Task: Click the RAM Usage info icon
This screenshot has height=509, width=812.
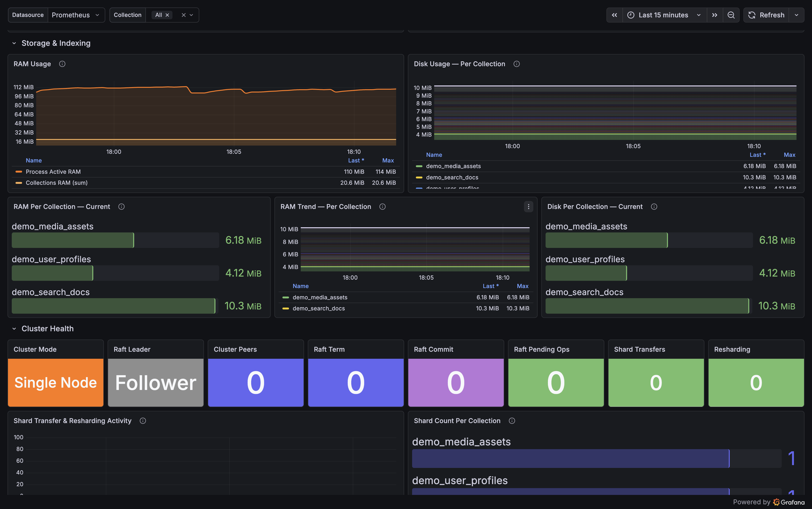Action: click(x=62, y=64)
